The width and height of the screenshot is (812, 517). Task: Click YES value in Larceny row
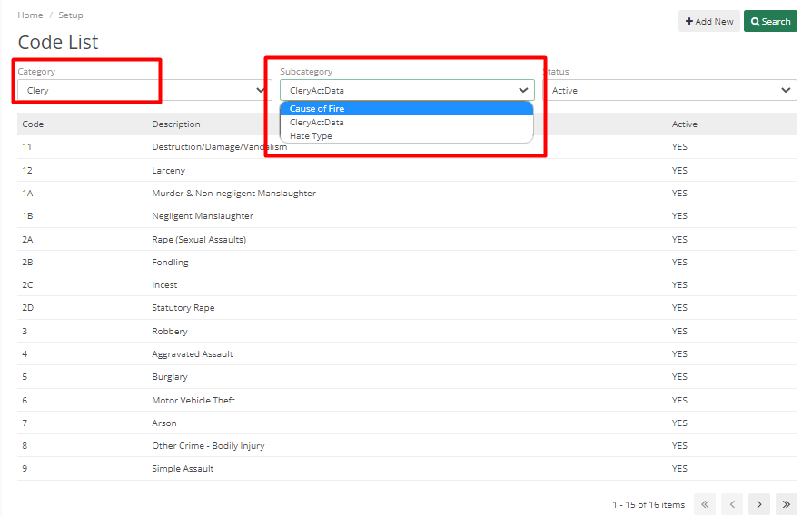coord(679,171)
